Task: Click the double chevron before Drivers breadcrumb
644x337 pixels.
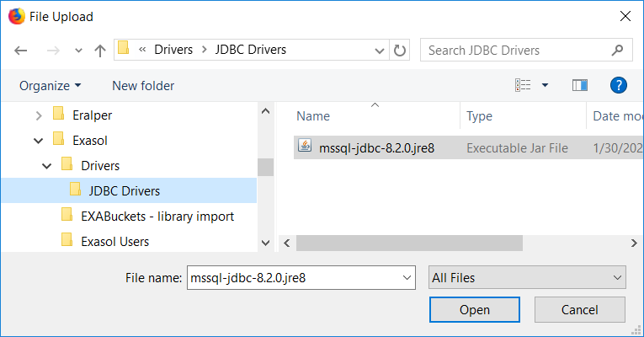Action: point(142,50)
